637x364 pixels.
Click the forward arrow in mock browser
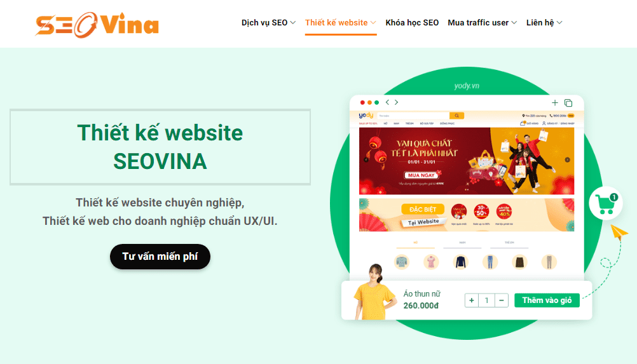click(397, 102)
